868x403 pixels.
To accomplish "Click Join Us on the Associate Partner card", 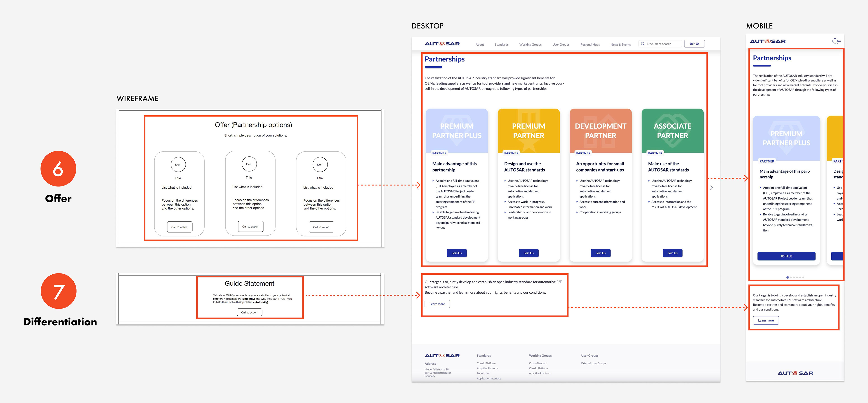I will 672,253.
